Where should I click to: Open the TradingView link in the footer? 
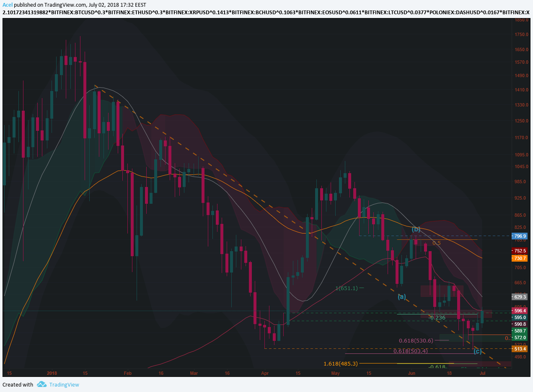pos(64,384)
